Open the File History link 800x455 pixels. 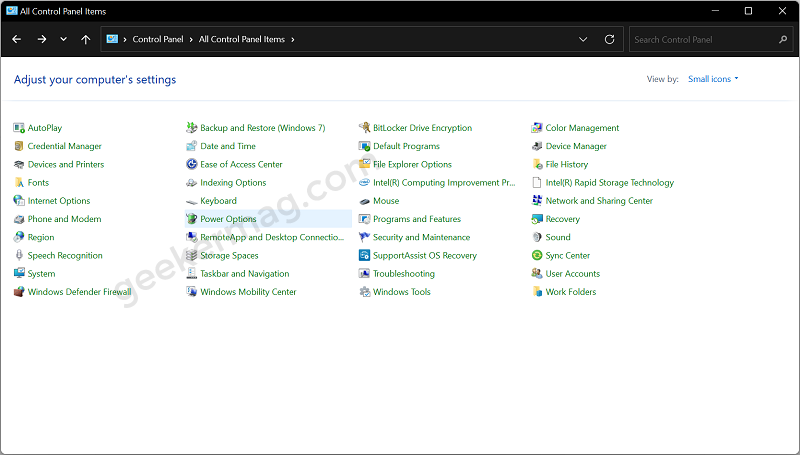(x=567, y=164)
